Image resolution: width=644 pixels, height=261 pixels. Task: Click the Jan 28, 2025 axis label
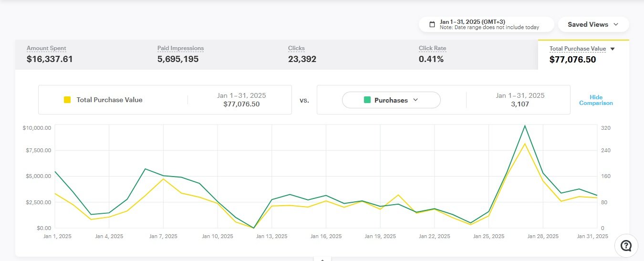point(543,236)
